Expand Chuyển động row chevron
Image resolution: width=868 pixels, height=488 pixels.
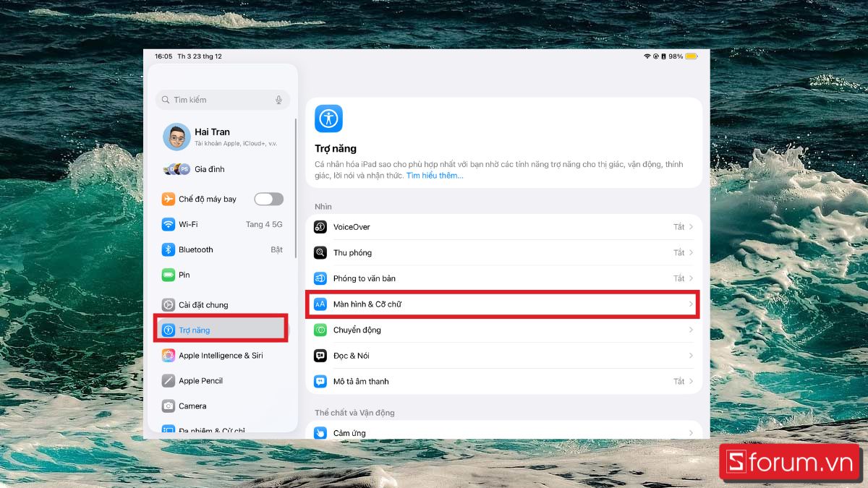click(691, 330)
